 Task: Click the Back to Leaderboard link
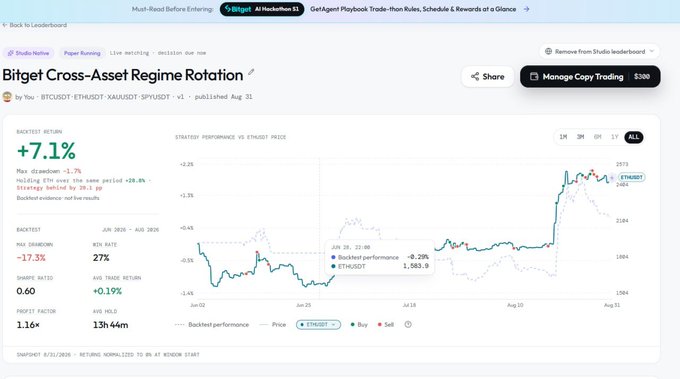tap(35, 25)
